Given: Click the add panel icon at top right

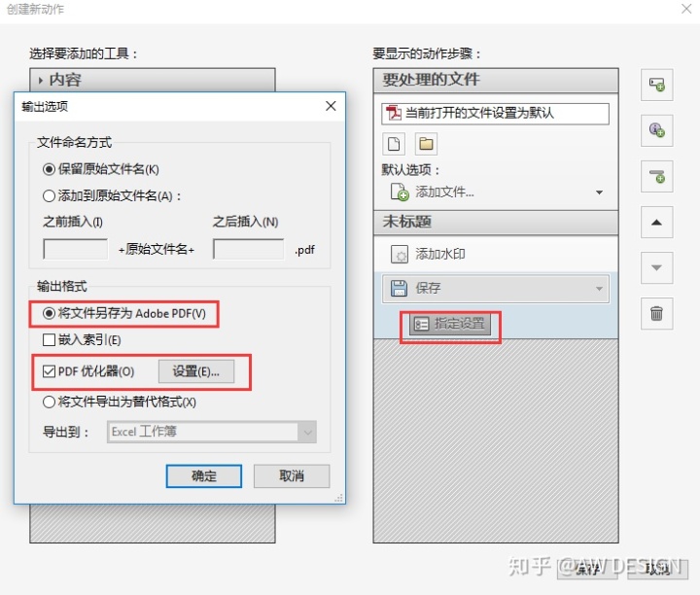Looking at the screenshot, I should pyautogui.click(x=656, y=85).
